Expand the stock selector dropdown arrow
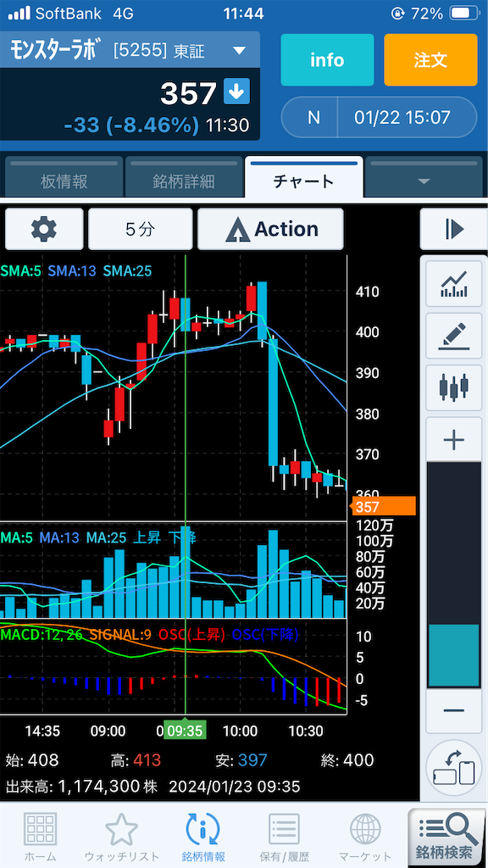This screenshot has height=868, width=488. (239, 52)
